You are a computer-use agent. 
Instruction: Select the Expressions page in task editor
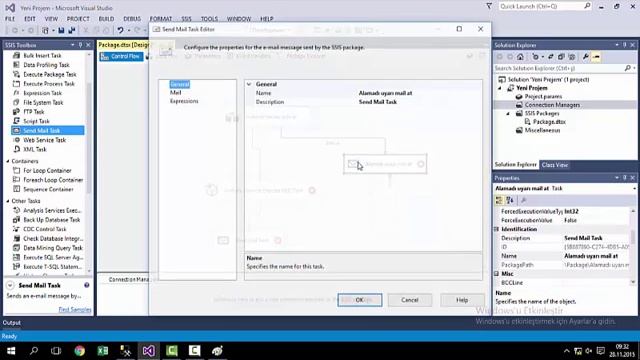[x=184, y=101]
